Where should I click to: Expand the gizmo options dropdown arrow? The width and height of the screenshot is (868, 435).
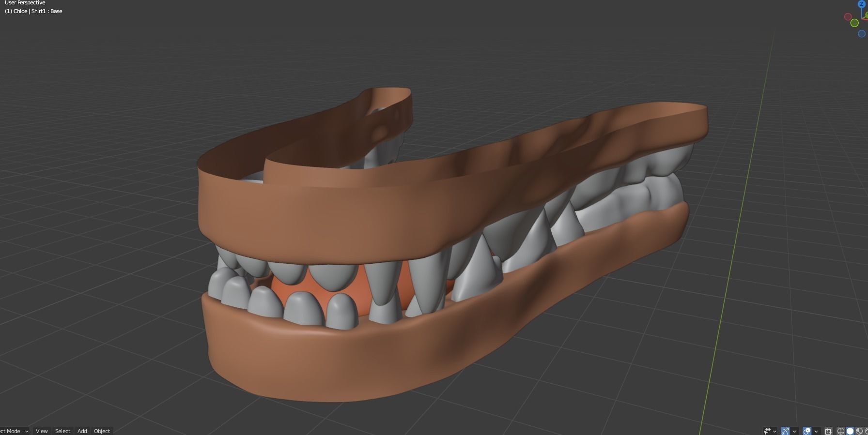794,431
